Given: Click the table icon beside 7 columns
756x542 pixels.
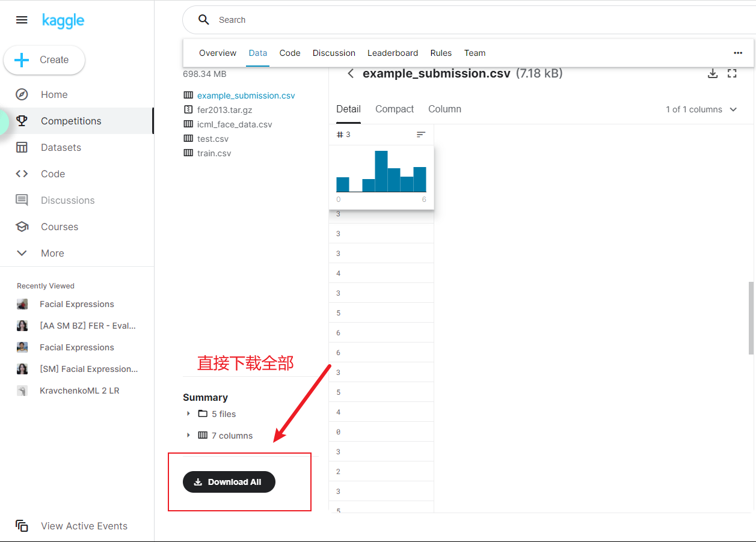Looking at the screenshot, I should 203,435.
